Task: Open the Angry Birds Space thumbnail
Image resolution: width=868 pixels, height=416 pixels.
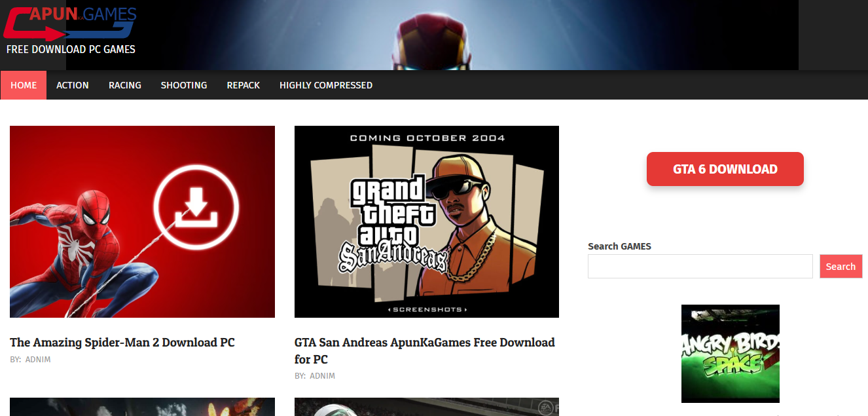Action: (731, 354)
